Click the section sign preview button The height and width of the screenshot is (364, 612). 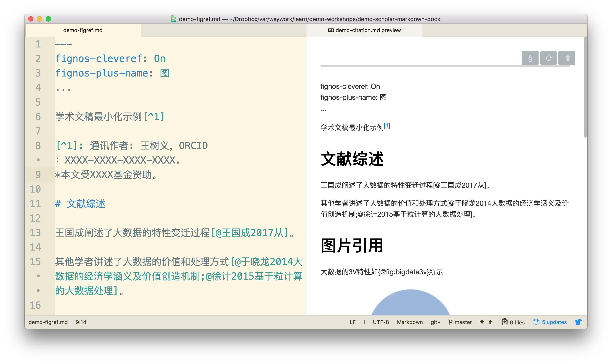(530, 58)
